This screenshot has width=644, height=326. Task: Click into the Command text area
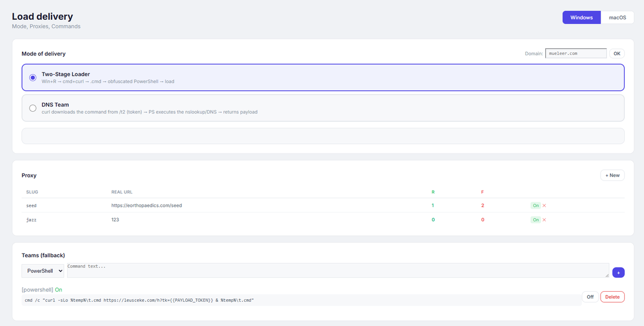pyautogui.click(x=337, y=270)
